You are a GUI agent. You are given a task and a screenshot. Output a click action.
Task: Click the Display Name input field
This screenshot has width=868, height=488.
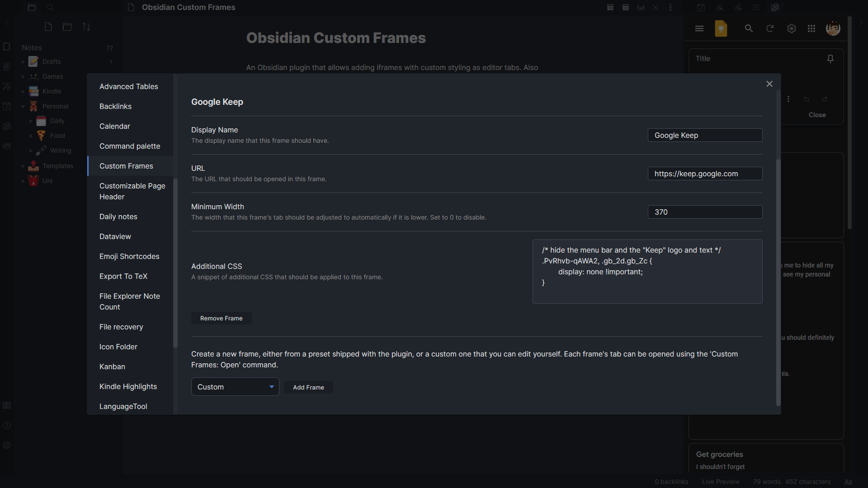(705, 135)
